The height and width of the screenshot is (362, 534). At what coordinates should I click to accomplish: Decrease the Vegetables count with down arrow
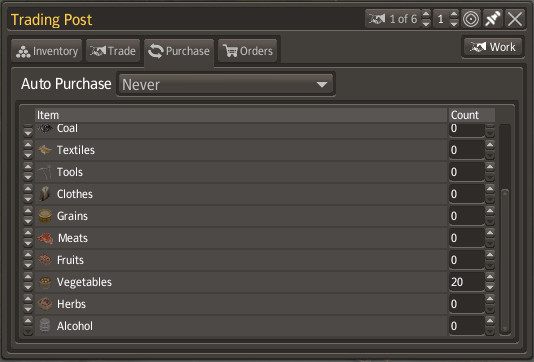[x=490, y=287]
